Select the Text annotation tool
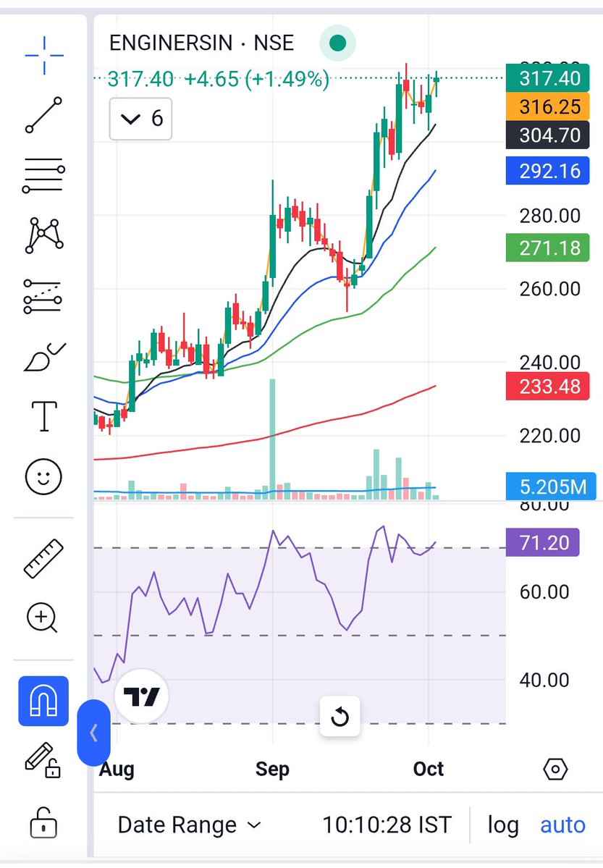Screen dimensions: 603x868 coord(44,416)
